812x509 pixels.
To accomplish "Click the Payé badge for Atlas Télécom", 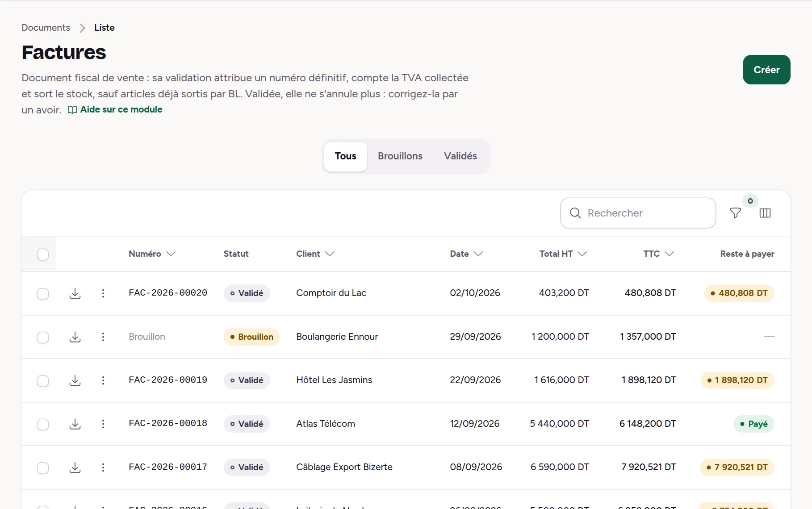I will (754, 424).
